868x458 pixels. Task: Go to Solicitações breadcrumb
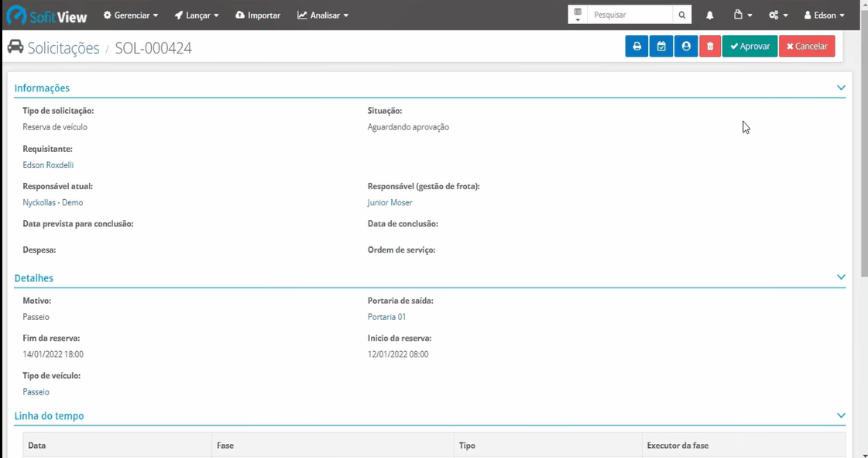pos(63,48)
